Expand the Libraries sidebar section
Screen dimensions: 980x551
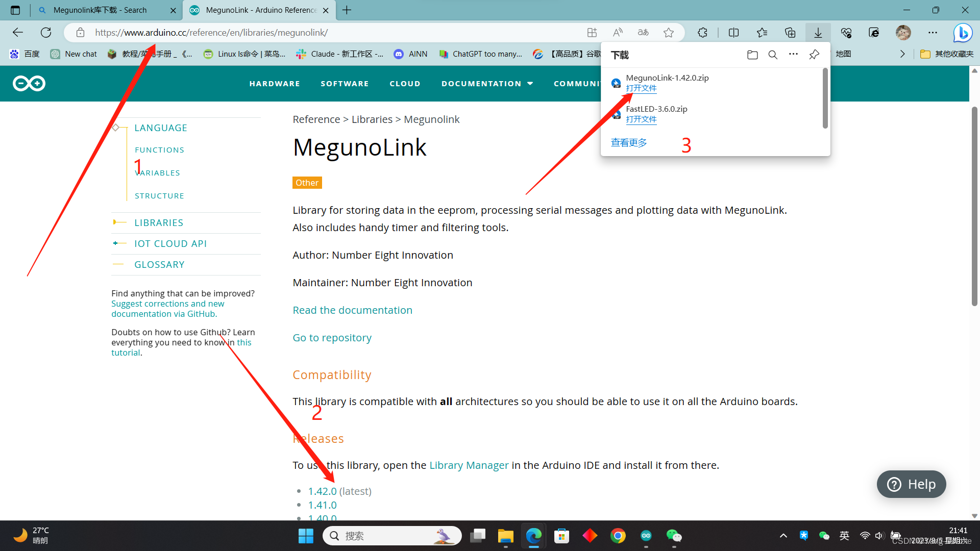click(x=159, y=223)
